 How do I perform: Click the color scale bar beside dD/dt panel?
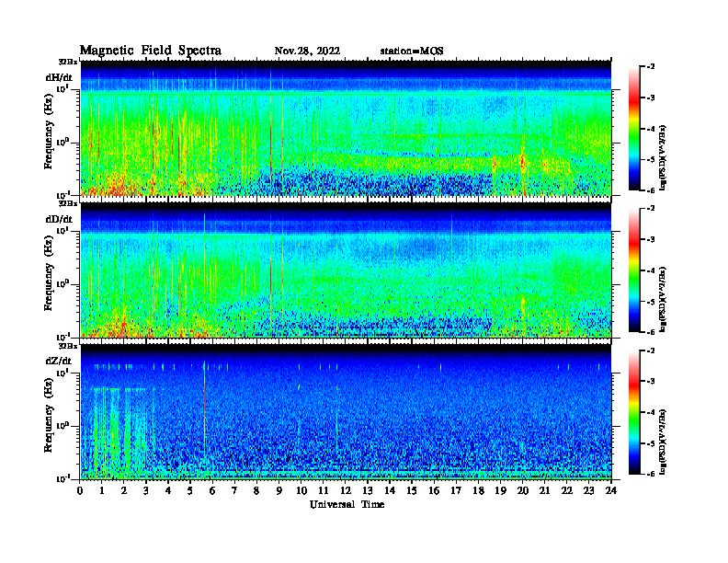pos(634,270)
